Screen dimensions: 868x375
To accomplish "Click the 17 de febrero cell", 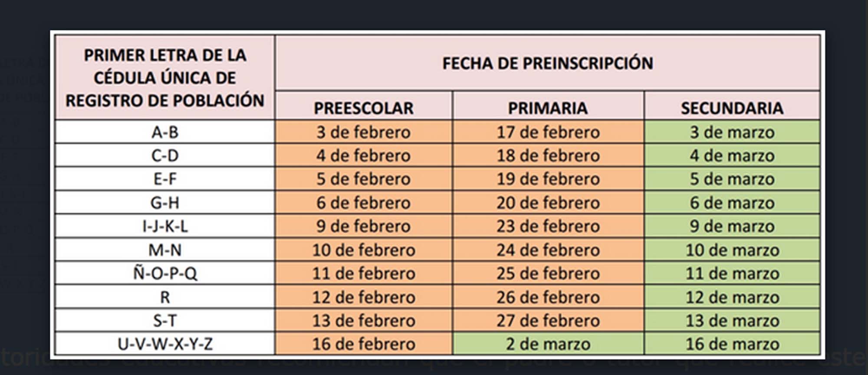I will pyautogui.click(x=548, y=132).
